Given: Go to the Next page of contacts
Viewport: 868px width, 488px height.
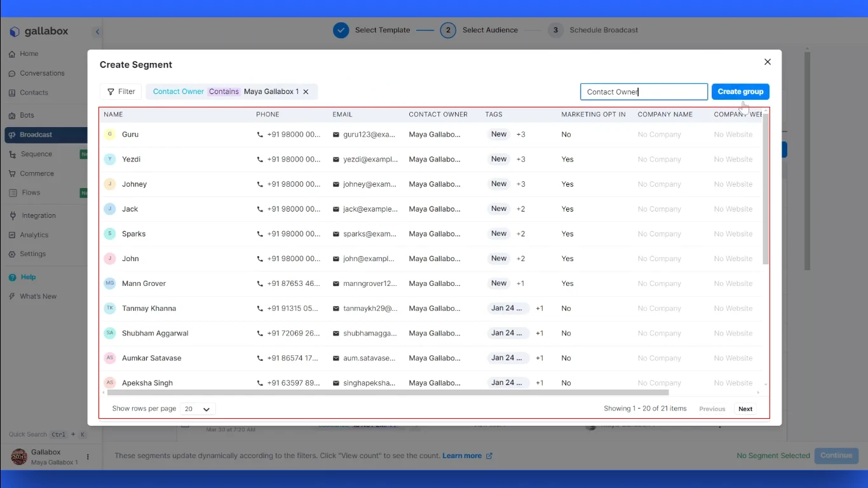Looking at the screenshot, I should pos(745,409).
